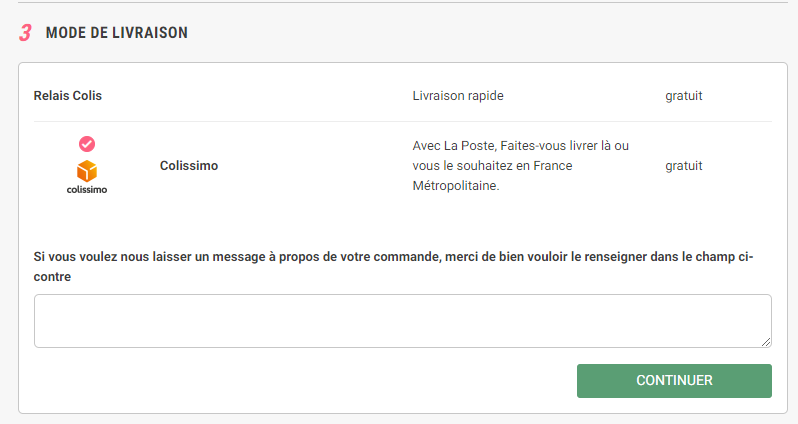
Task: Focus the order message text area
Action: (400, 320)
